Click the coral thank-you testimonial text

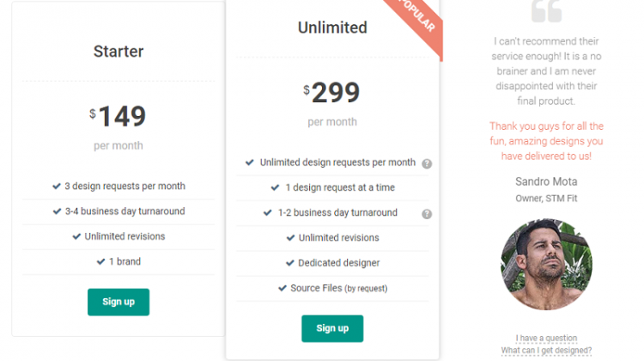click(x=546, y=141)
